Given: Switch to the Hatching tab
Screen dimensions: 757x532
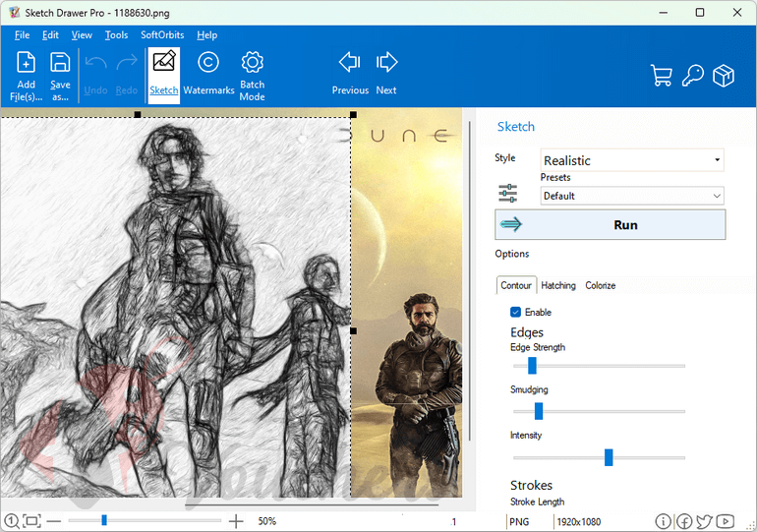Looking at the screenshot, I should [558, 285].
